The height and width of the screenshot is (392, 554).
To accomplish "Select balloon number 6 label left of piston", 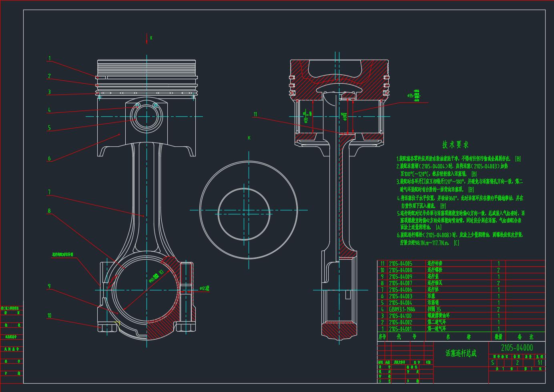I will coord(49,158).
